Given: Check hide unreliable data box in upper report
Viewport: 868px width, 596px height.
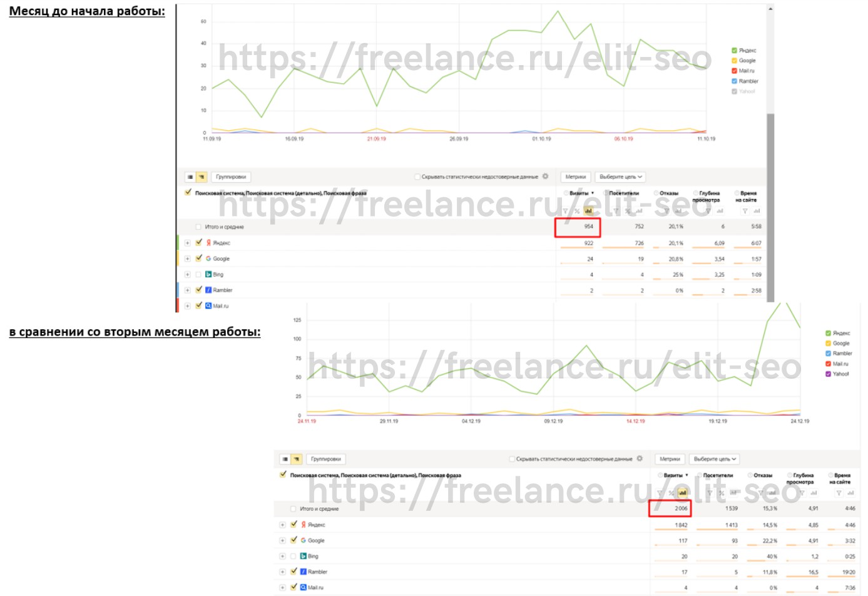Looking at the screenshot, I should coord(417,177).
